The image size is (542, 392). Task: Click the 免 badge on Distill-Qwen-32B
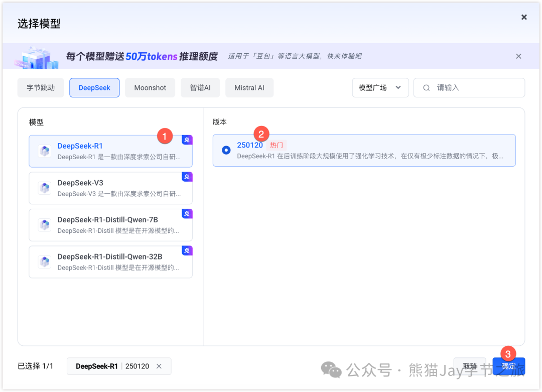coord(187,251)
